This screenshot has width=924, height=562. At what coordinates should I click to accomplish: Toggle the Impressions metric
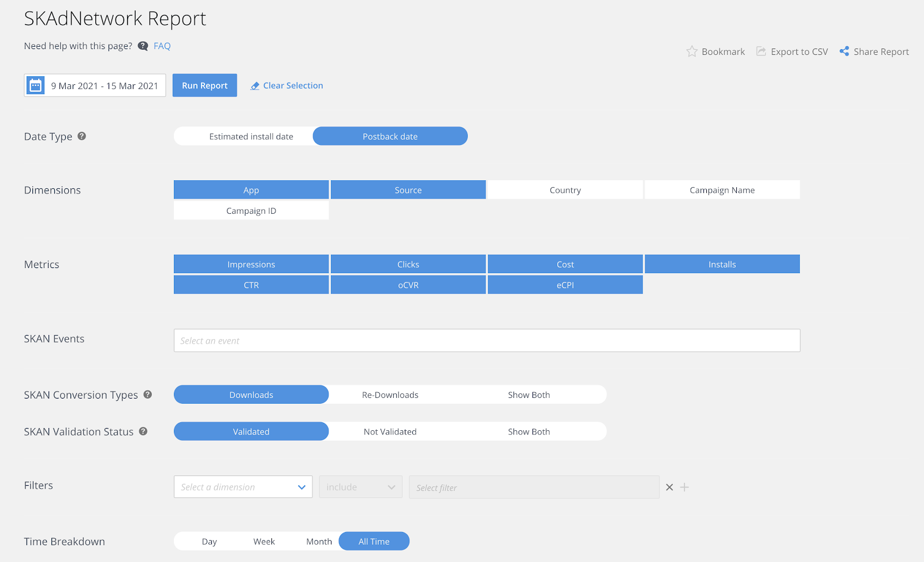(251, 265)
